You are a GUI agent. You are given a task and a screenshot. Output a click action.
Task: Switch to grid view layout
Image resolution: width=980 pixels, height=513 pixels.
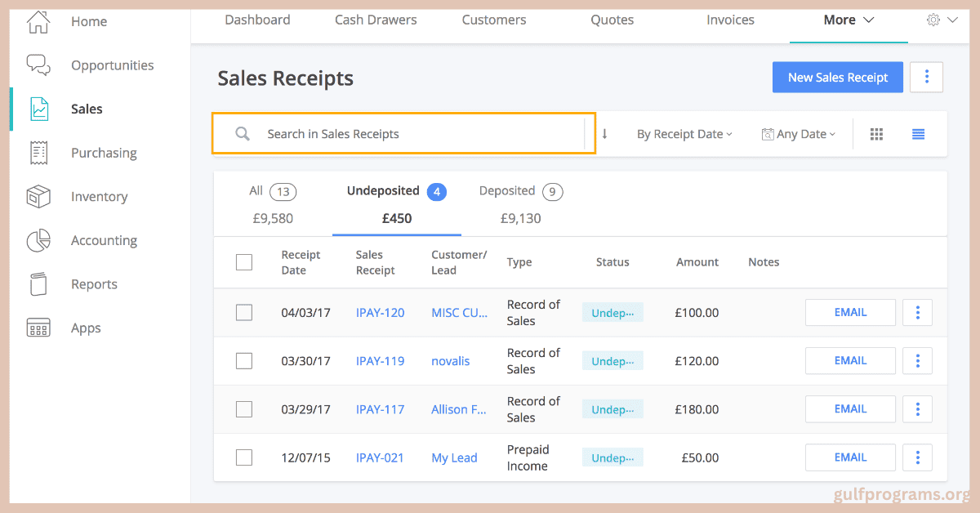(x=876, y=135)
